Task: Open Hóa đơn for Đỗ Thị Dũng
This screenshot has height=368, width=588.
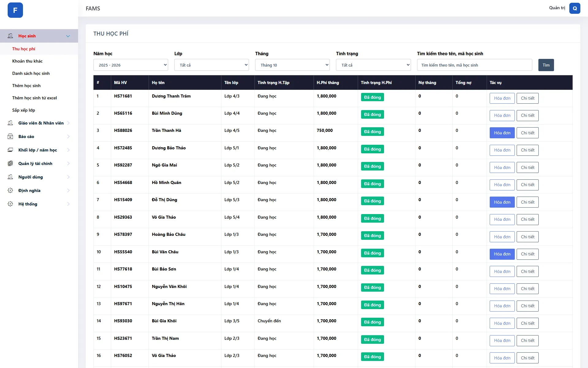Action: coord(502,202)
